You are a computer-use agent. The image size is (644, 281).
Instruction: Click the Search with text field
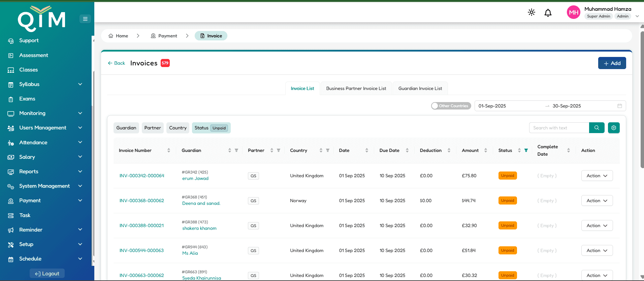tap(559, 128)
